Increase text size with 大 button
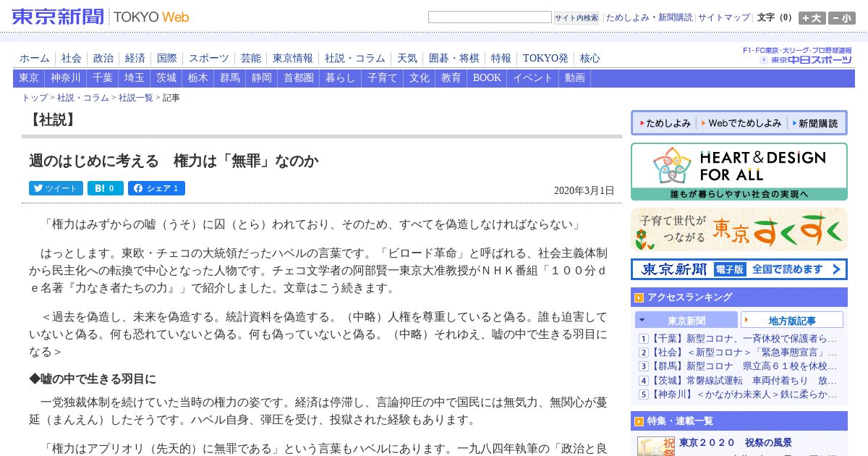The width and height of the screenshot is (868, 456). click(x=812, y=18)
